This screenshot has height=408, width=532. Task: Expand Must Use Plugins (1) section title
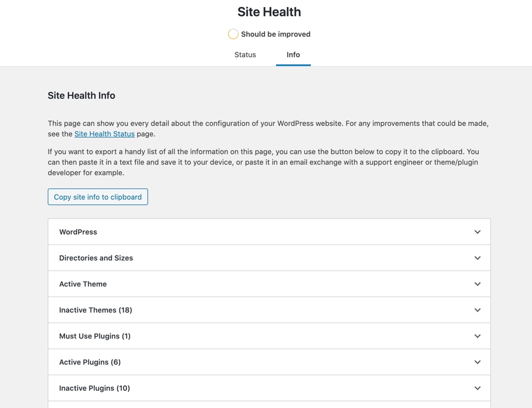coord(95,336)
